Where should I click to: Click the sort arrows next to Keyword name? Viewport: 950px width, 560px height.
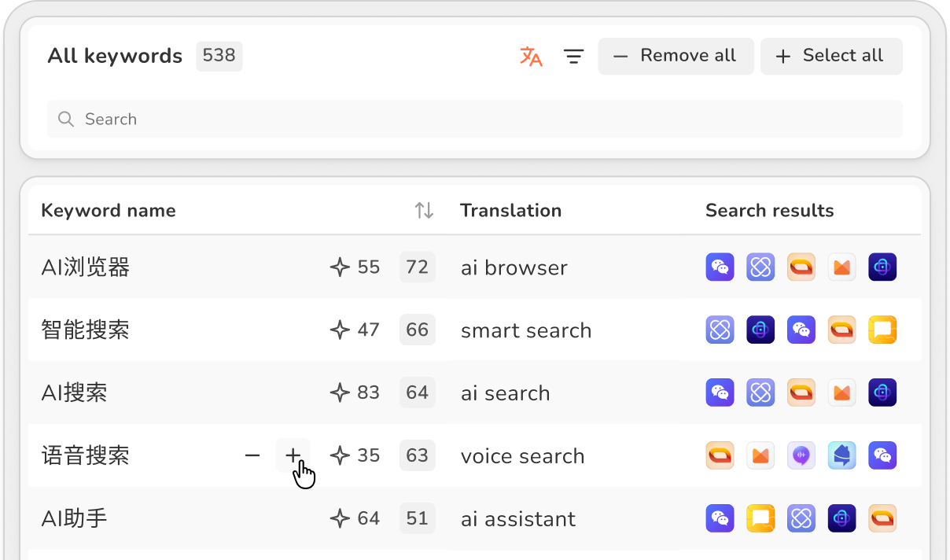[x=423, y=210]
